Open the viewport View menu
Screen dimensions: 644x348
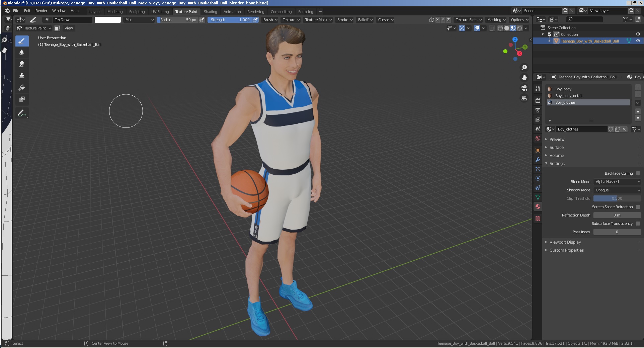(x=69, y=28)
